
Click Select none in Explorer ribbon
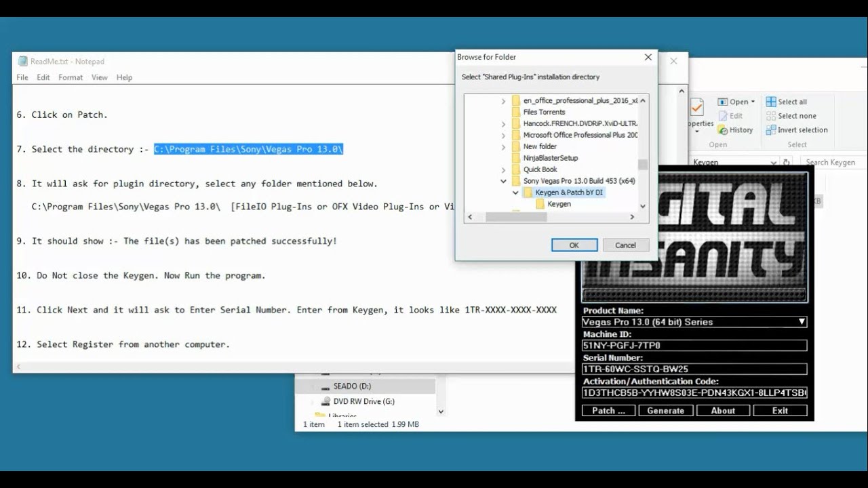coord(791,116)
